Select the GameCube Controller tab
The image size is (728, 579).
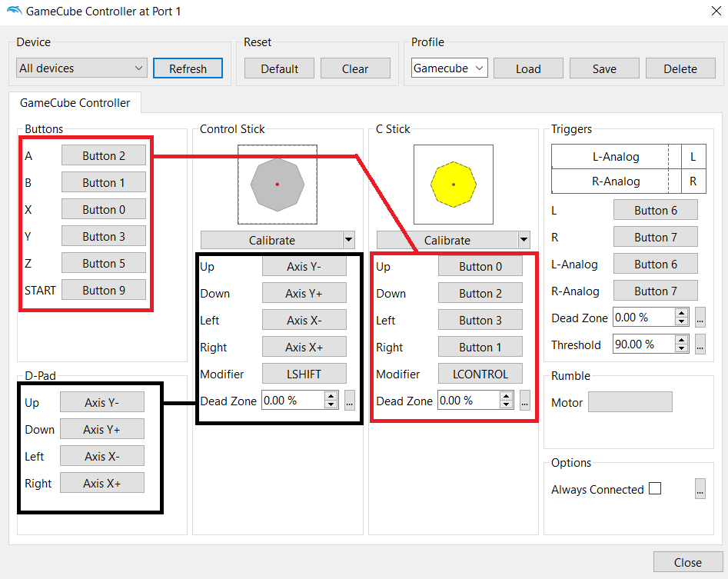tap(75, 102)
